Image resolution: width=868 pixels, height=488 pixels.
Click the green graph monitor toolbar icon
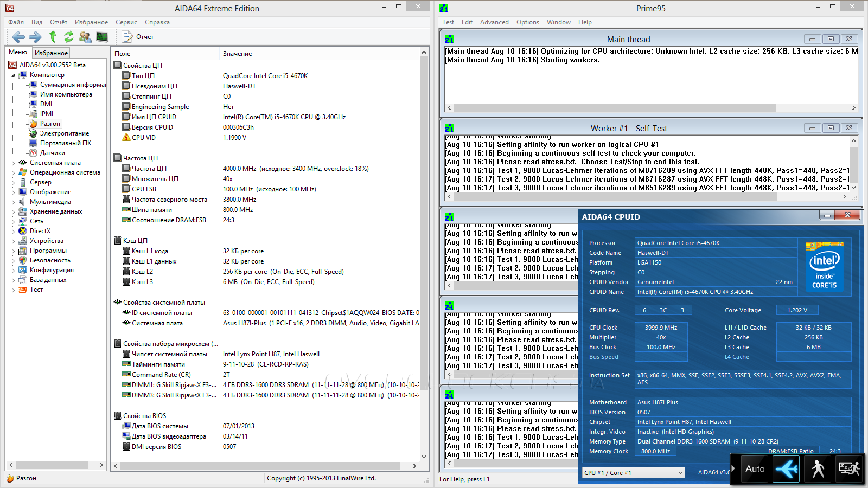tap(102, 37)
